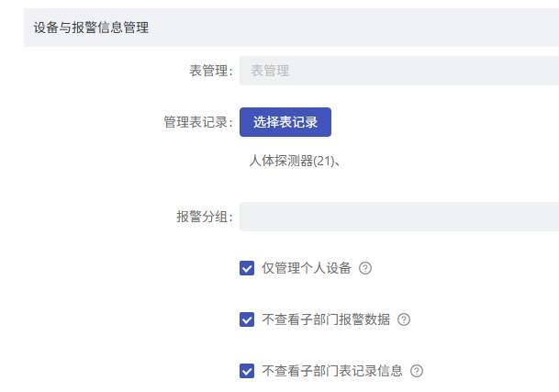The width and height of the screenshot is (559, 392).
Task: Click the gray 表管理 placeholder text
Action: point(270,71)
